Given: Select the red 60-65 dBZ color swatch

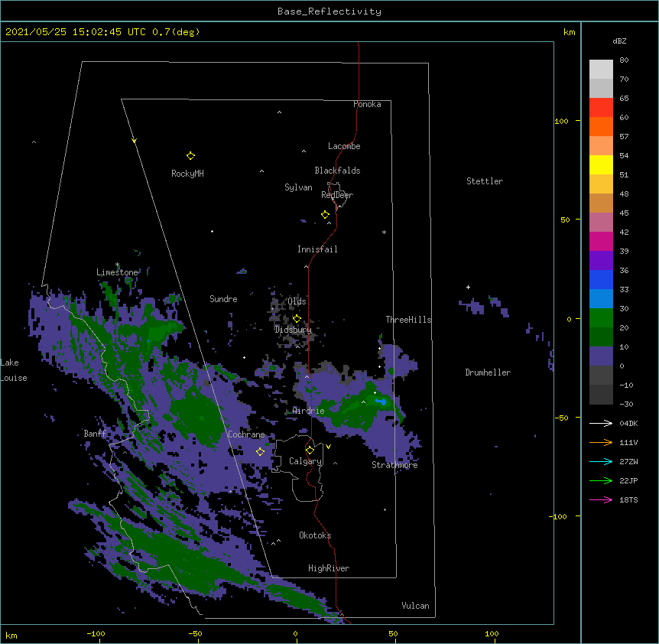Looking at the screenshot, I should tap(601, 108).
